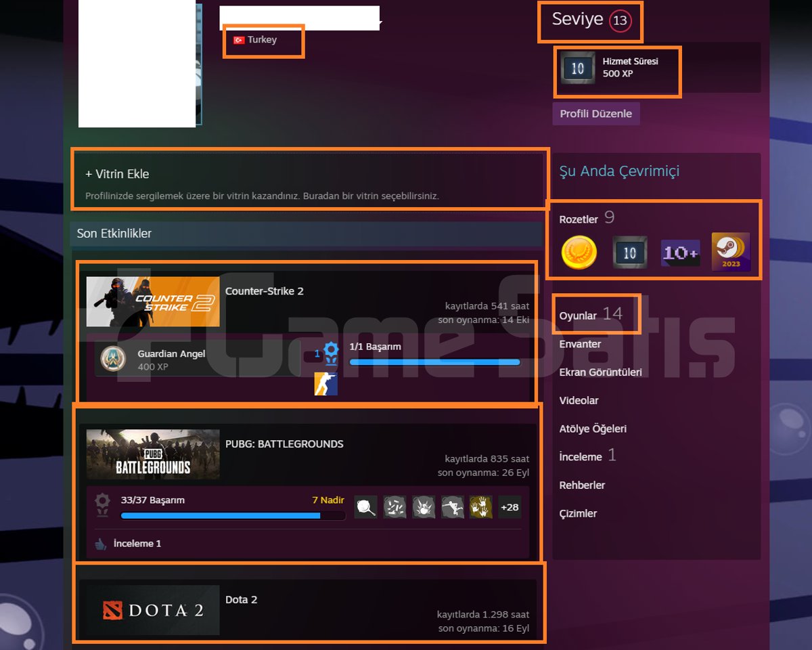Click the Profili Düzenle button
Viewport: 812px width, 650px height.
click(x=596, y=113)
